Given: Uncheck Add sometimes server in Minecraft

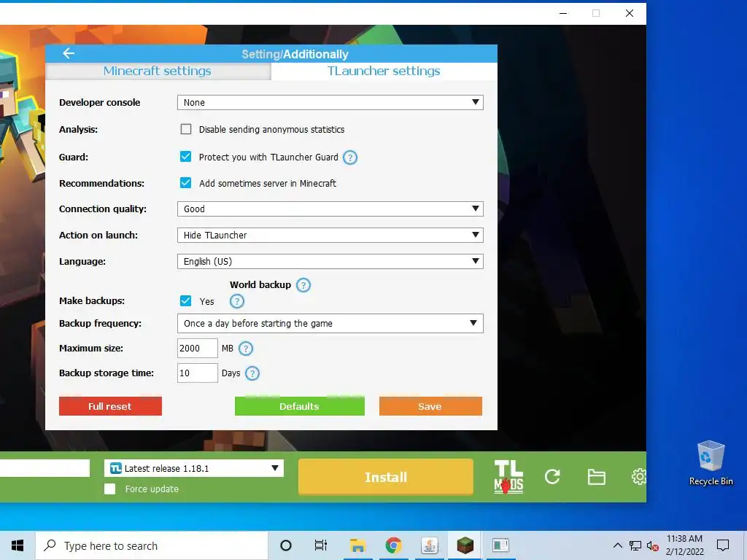Looking at the screenshot, I should point(186,183).
